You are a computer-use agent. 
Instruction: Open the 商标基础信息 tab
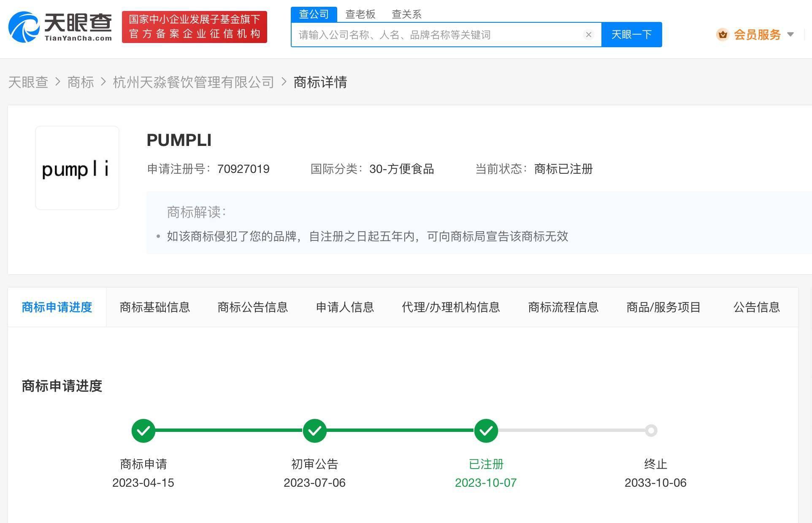coord(154,307)
